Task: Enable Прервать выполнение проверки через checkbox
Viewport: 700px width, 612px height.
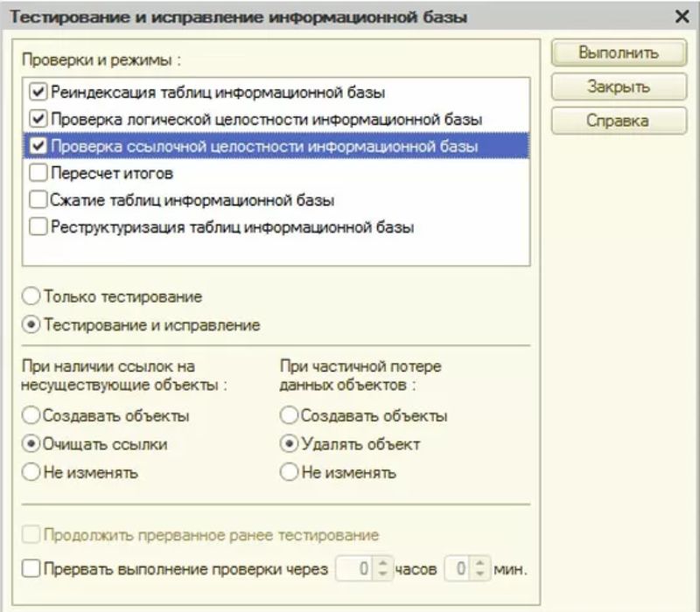Action: click(x=31, y=569)
